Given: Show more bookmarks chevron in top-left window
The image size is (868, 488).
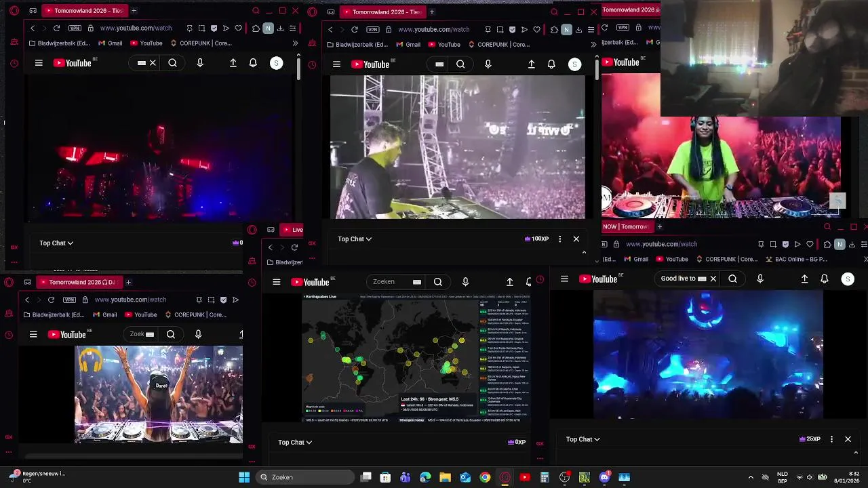Looking at the screenshot, I should pyautogui.click(x=295, y=43).
